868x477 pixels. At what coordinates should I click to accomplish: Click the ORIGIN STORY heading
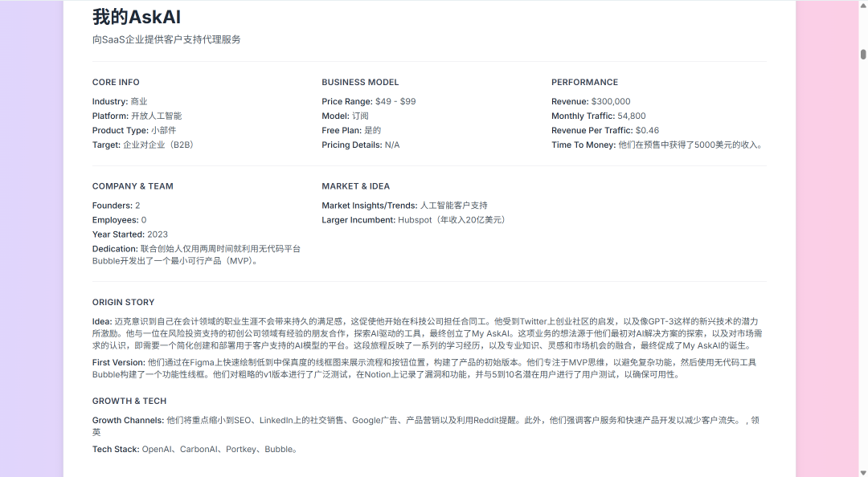pyautogui.click(x=124, y=302)
